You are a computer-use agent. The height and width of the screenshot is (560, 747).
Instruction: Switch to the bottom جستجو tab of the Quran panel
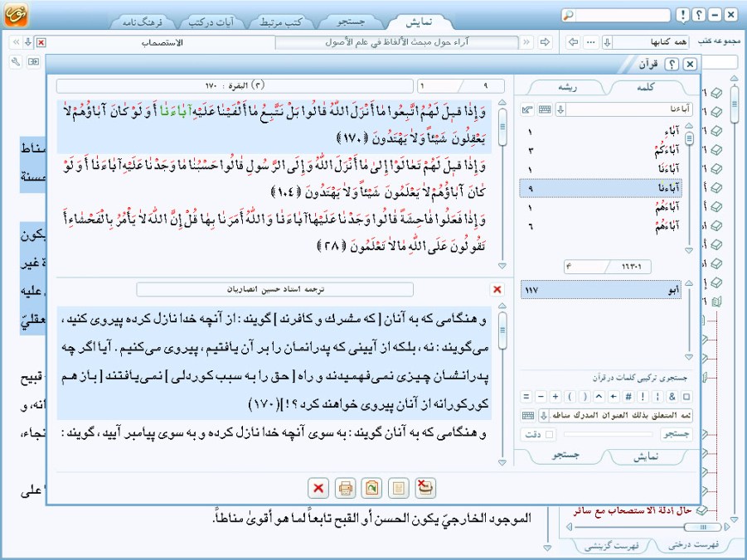(x=566, y=456)
